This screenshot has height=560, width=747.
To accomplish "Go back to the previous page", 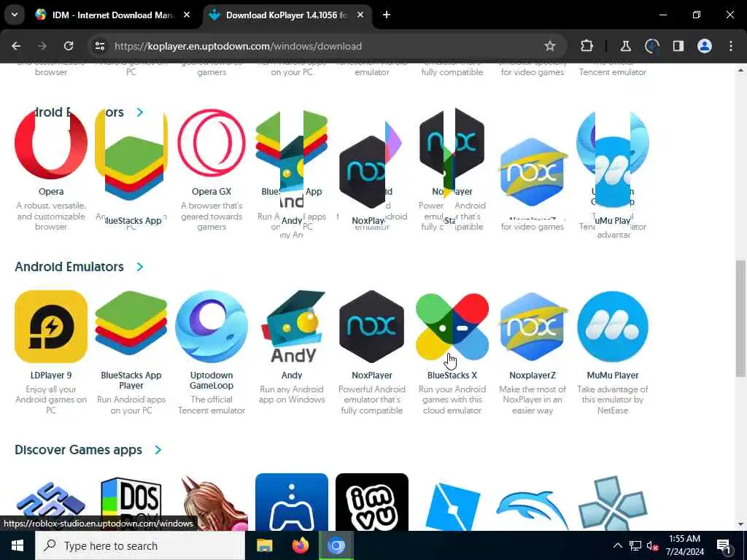I will point(16,46).
